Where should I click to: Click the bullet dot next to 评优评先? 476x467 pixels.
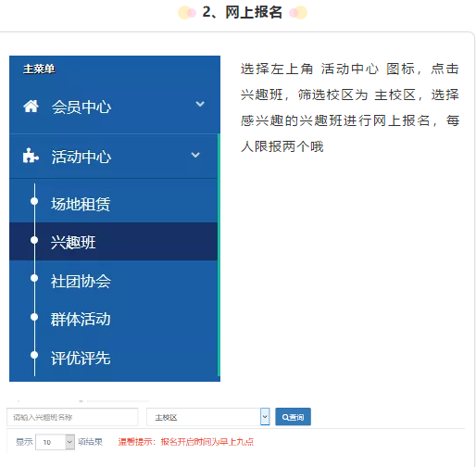point(34,355)
